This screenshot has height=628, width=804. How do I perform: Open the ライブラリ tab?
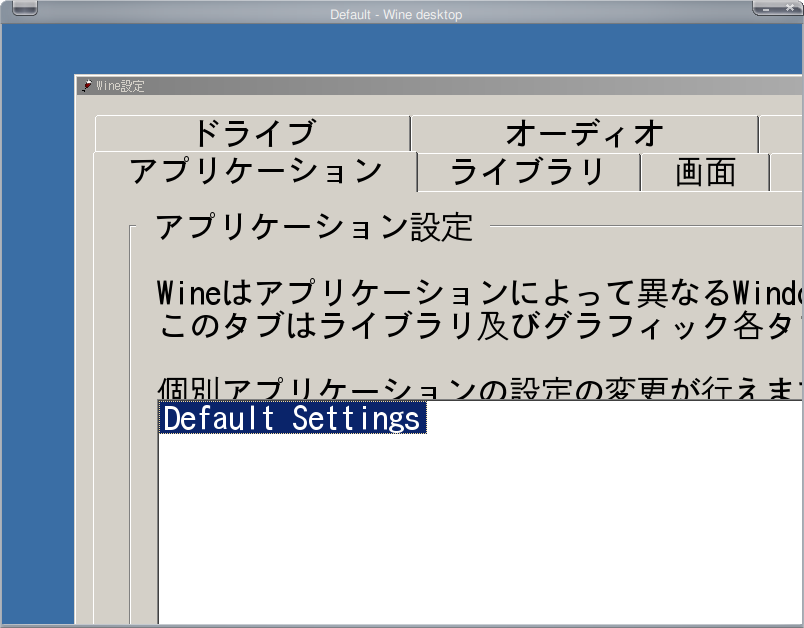click(529, 172)
